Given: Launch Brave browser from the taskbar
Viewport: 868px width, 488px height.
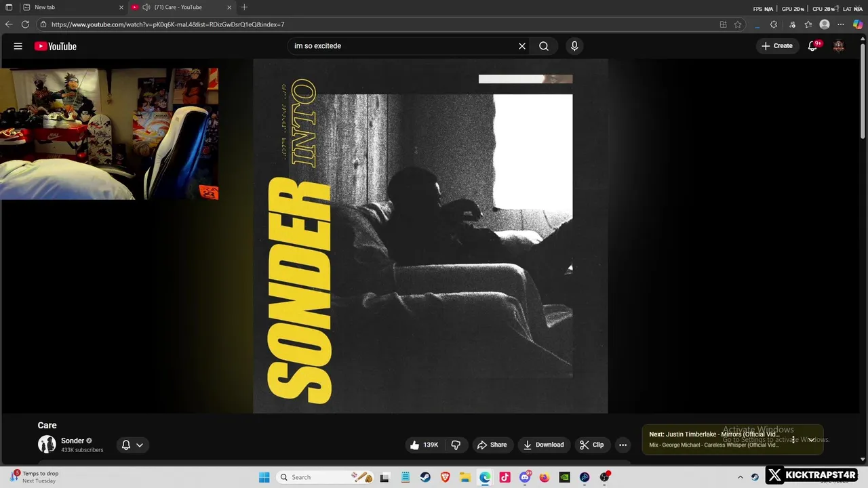Looking at the screenshot, I should click(x=445, y=477).
